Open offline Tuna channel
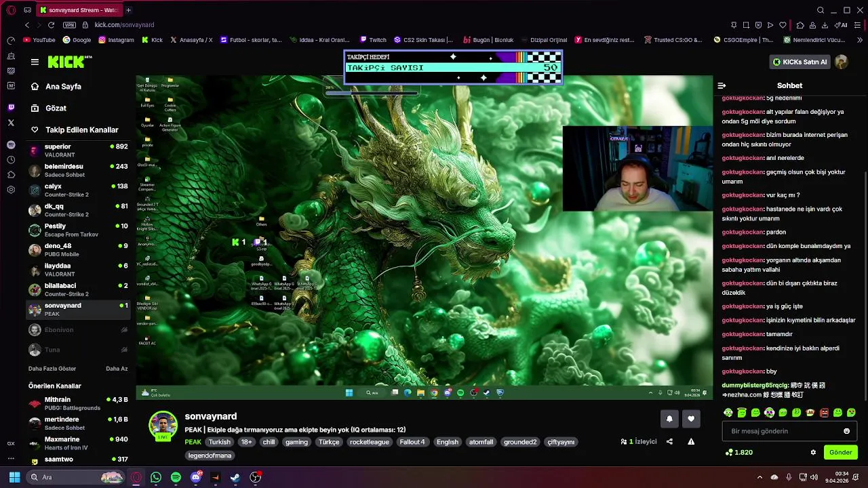The width and height of the screenshot is (868, 488). (78, 350)
